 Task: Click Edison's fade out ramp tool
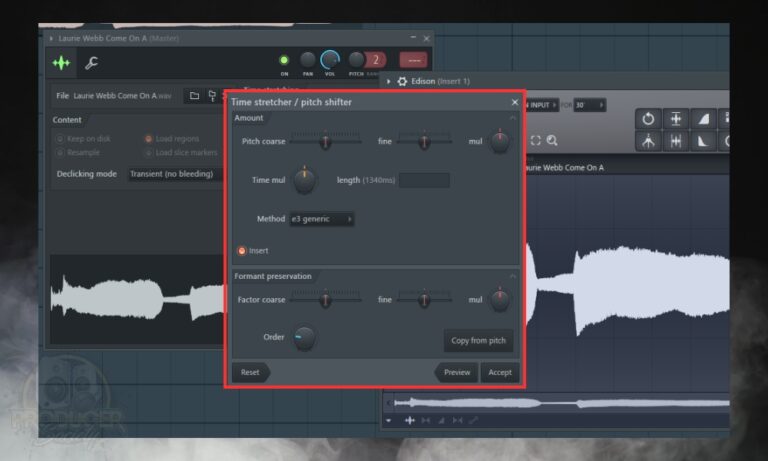(x=703, y=141)
